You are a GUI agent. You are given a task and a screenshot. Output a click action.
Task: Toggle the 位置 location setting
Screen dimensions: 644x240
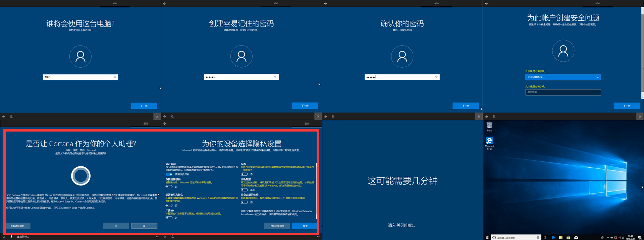244,174
